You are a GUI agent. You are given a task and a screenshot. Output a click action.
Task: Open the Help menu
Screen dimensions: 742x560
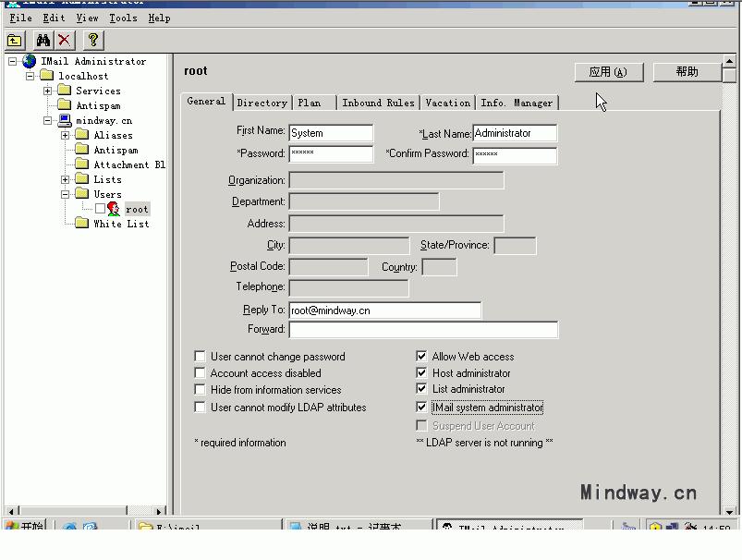159,18
